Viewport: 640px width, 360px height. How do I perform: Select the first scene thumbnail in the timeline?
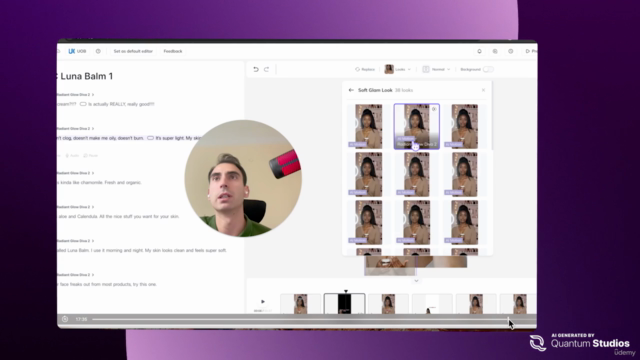(x=300, y=304)
